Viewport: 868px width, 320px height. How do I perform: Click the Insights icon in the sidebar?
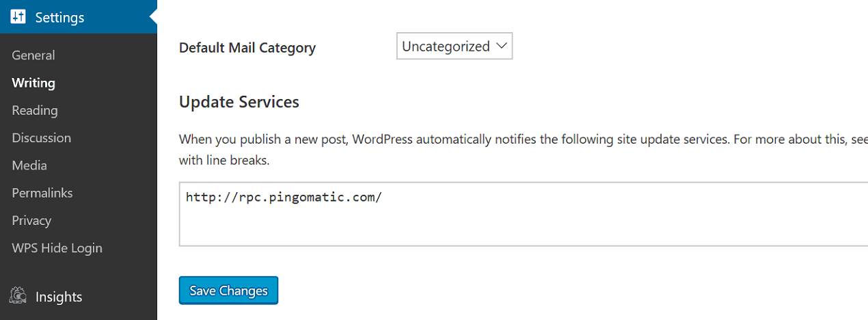coord(18,296)
